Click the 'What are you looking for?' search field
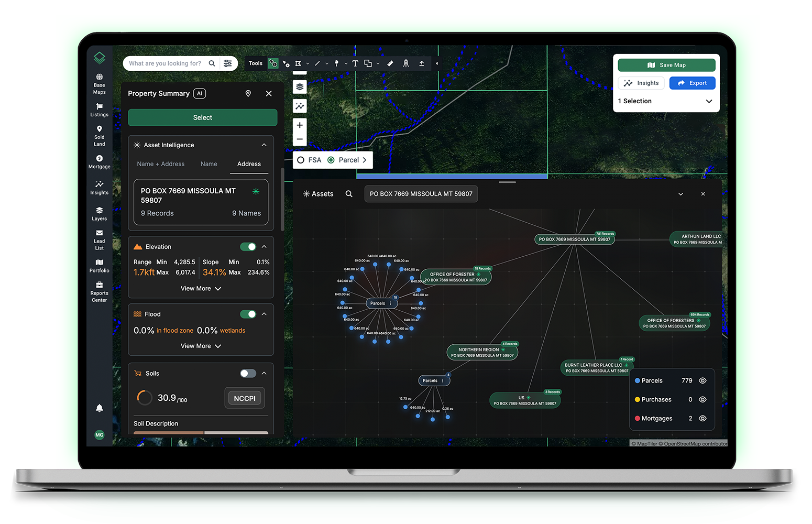The width and height of the screenshot is (812, 524). pos(165,63)
